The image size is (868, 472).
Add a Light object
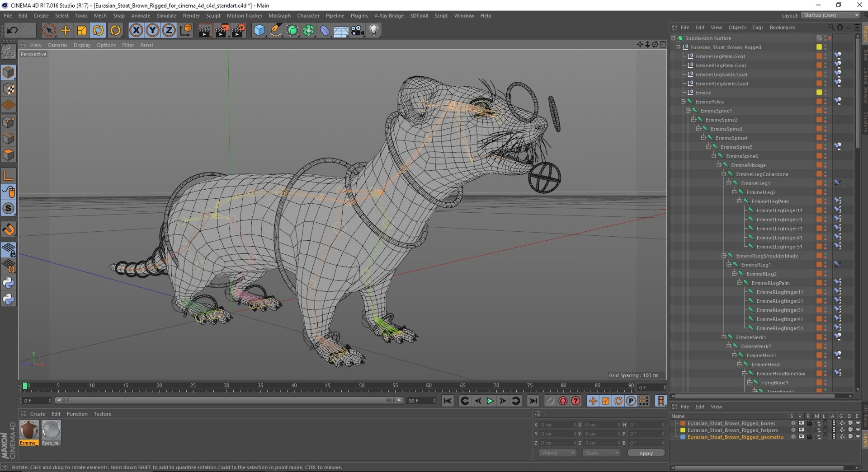tap(374, 30)
